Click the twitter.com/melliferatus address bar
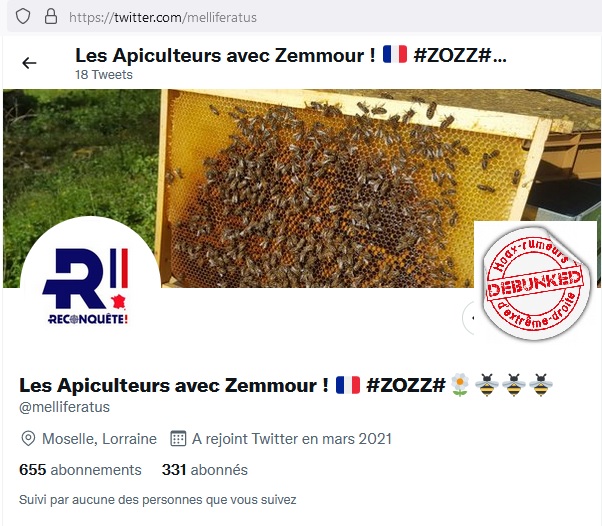The height and width of the screenshot is (526, 602). point(163,17)
